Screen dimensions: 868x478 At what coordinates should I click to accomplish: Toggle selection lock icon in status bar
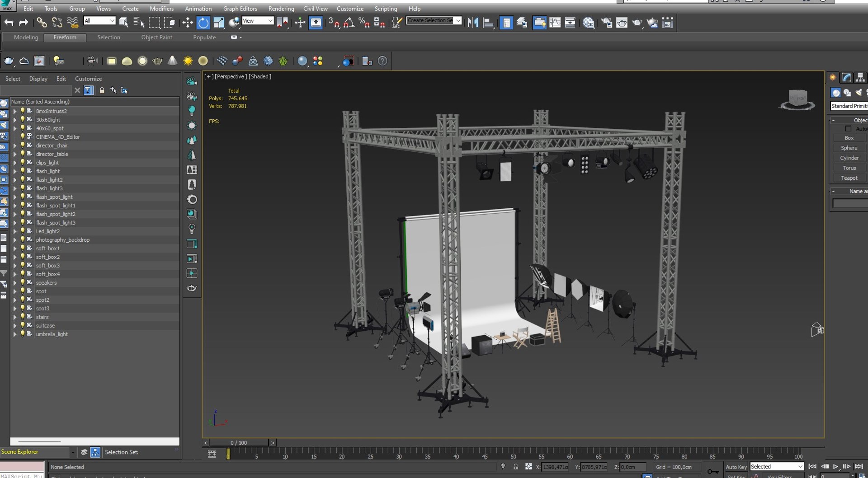tap(515, 467)
